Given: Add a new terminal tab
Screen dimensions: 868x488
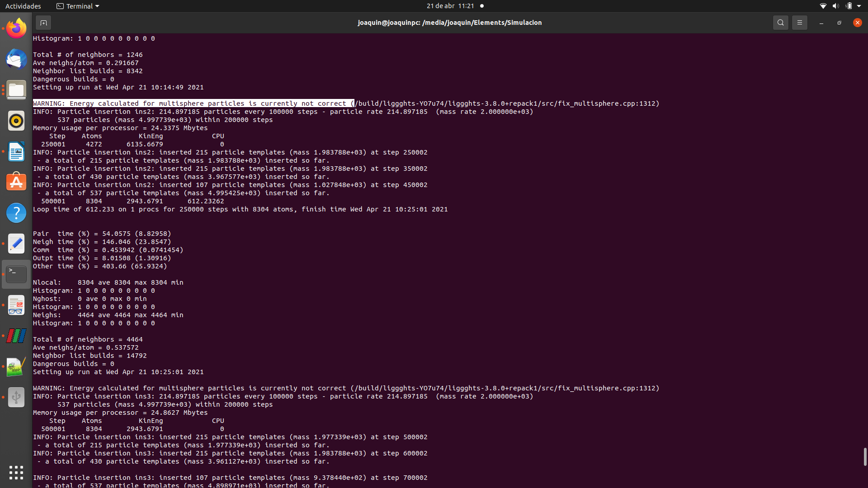Looking at the screenshot, I should point(43,23).
